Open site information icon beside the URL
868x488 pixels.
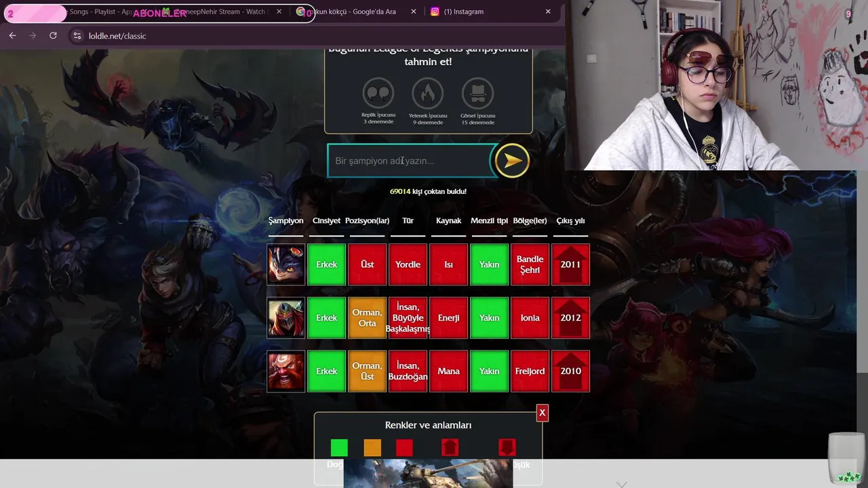pyautogui.click(x=77, y=35)
